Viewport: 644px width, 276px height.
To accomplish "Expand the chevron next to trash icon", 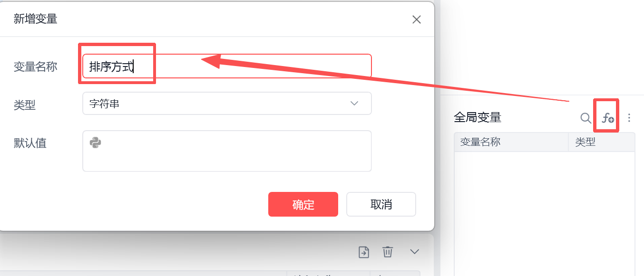I will click(415, 251).
